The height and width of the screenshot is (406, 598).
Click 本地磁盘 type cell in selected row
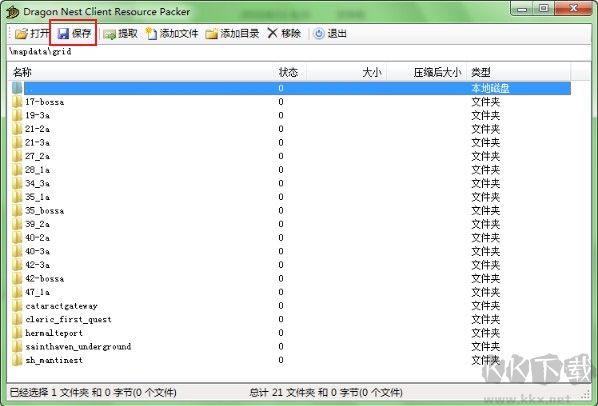pyautogui.click(x=490, y=88)
